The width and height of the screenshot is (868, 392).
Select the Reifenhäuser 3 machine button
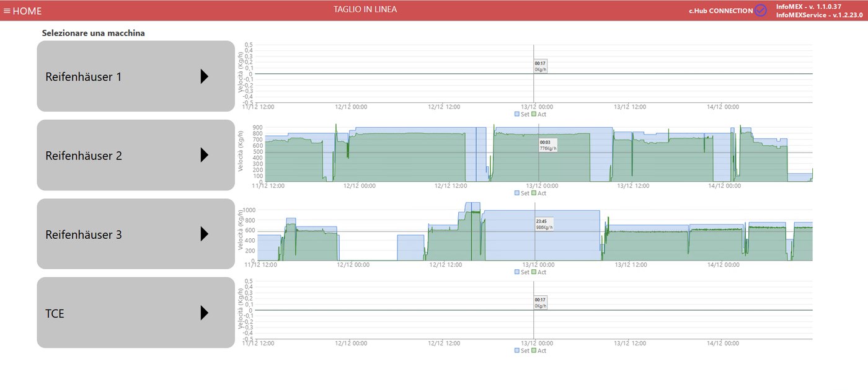pos(136,234)
